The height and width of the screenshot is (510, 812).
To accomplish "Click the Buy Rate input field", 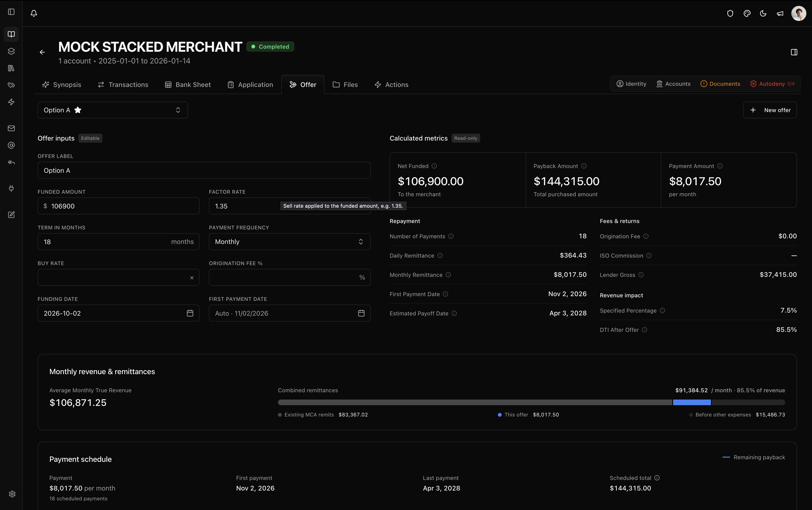I will (118, 277).
